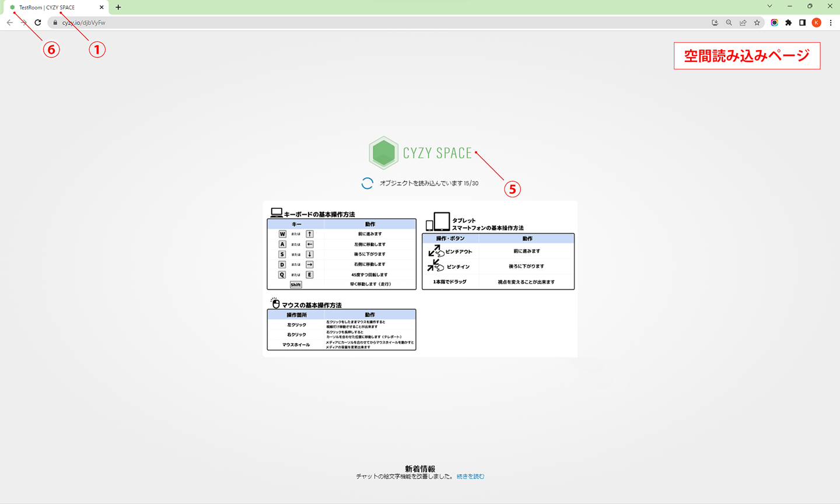Reload the page with refresh icon
This screenshot has width=840, height=504.
[x=38, y=23]
